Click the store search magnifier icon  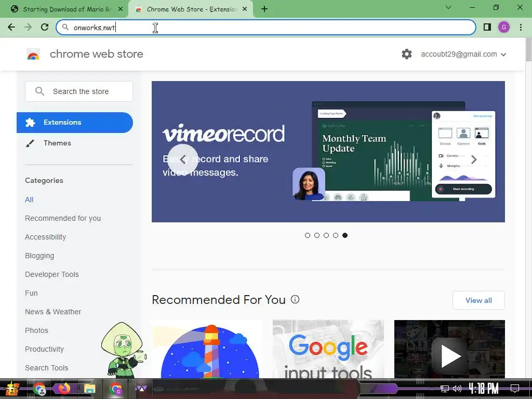(x=39, y=91)
